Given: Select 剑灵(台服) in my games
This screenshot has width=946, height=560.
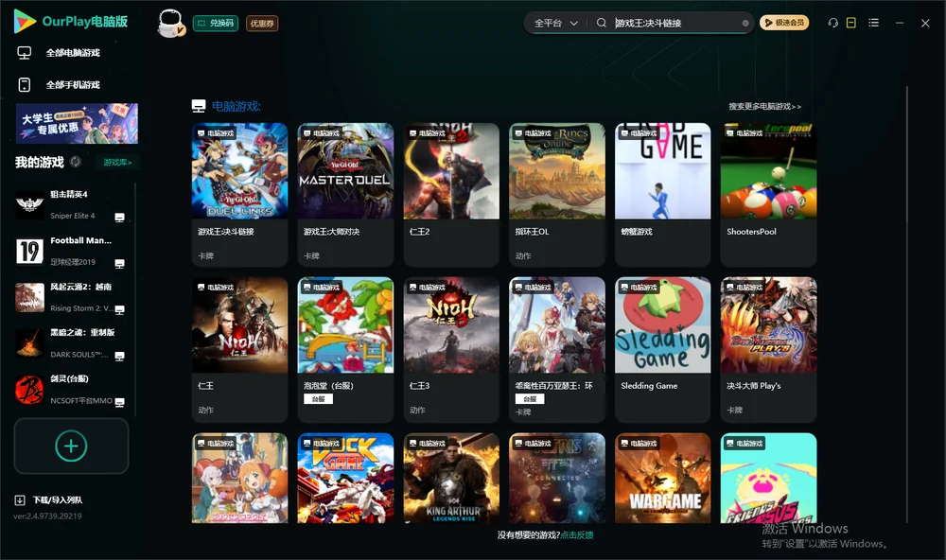Looking at the screenshot, I should click(69, 389).
